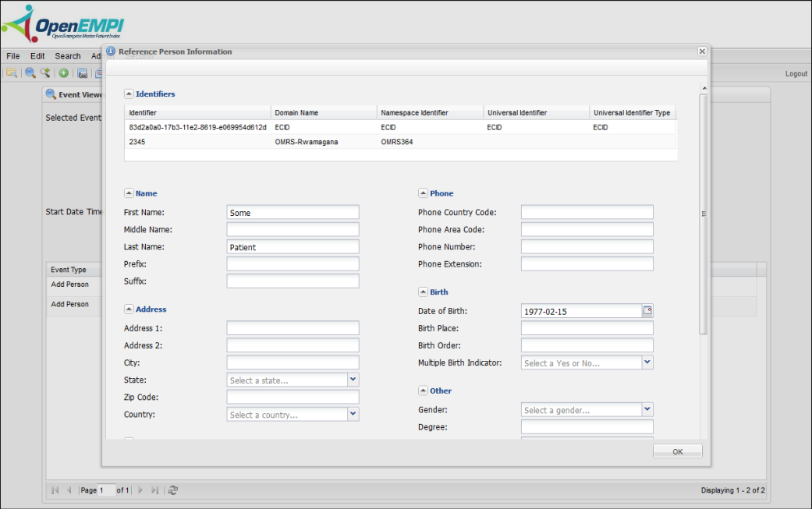Select the ECID identifier row
The width and height of the screenshot is (812, 509).
coord(400,127)
